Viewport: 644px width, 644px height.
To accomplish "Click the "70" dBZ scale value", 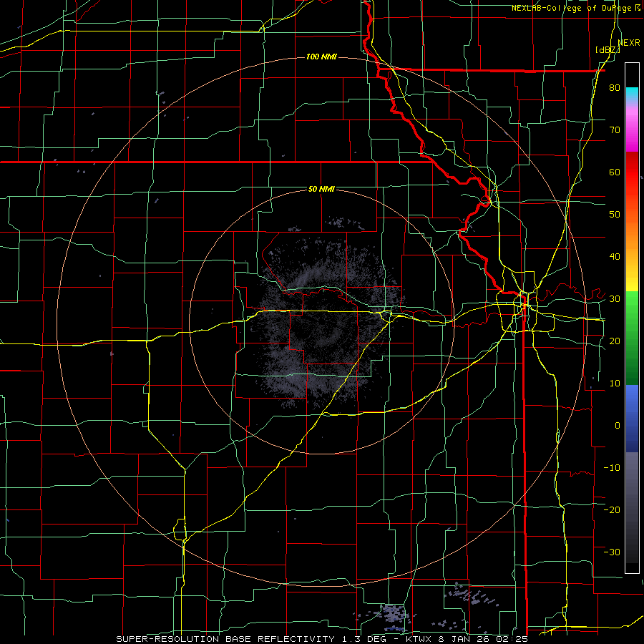I will 615,130.
